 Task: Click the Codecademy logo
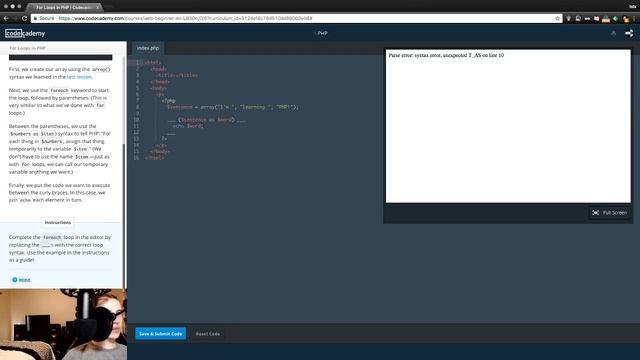pyautogui.click(x=25, y=33)
